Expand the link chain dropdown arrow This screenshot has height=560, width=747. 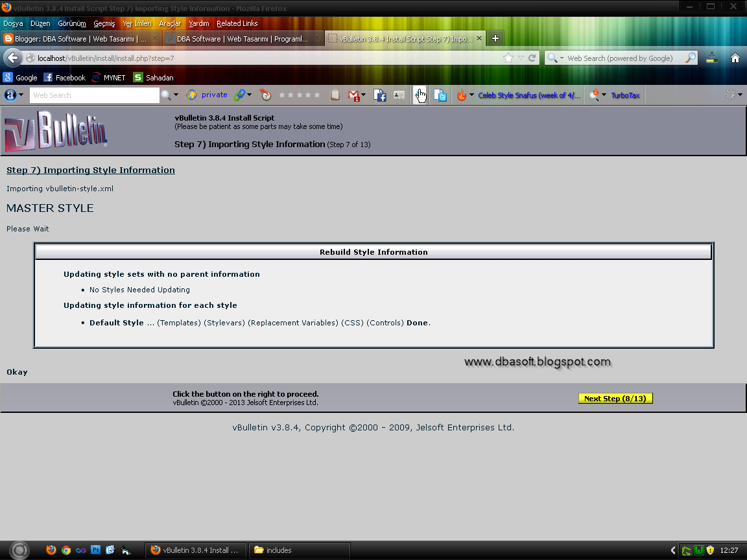coord(249,95)
